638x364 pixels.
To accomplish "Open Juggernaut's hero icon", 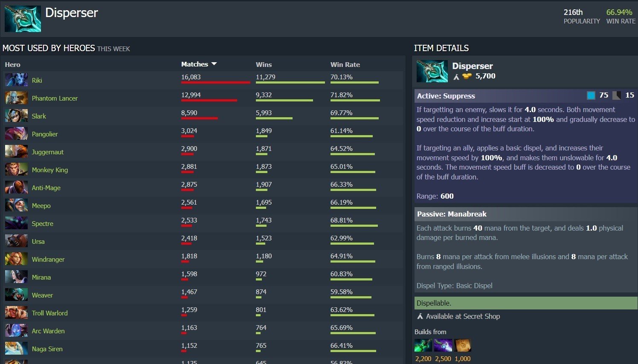I will 16,152.
